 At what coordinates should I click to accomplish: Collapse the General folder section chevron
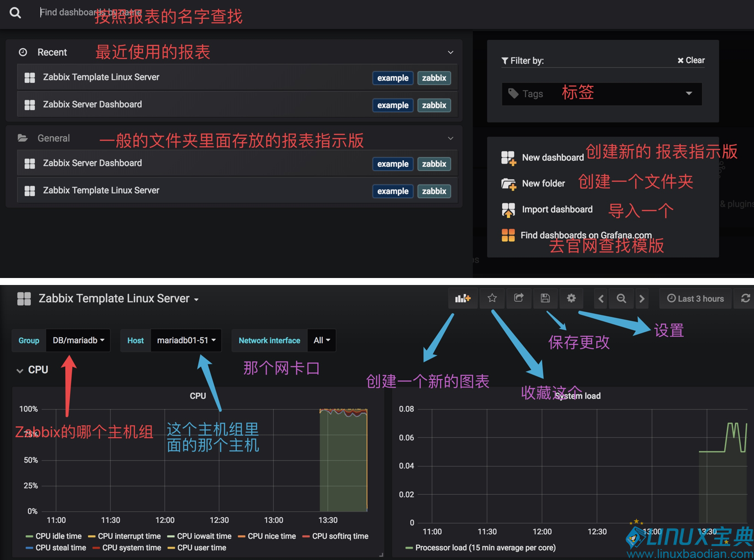point(451,138)
